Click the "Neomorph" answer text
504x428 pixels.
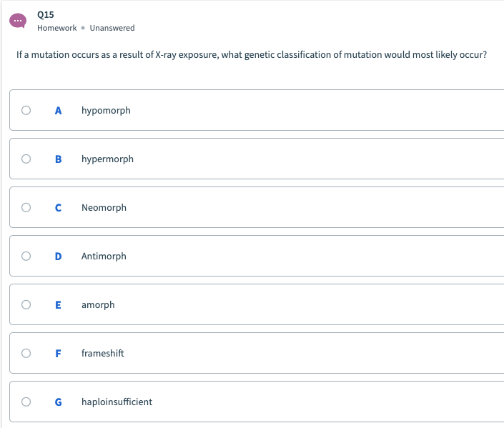pos(104,208)
